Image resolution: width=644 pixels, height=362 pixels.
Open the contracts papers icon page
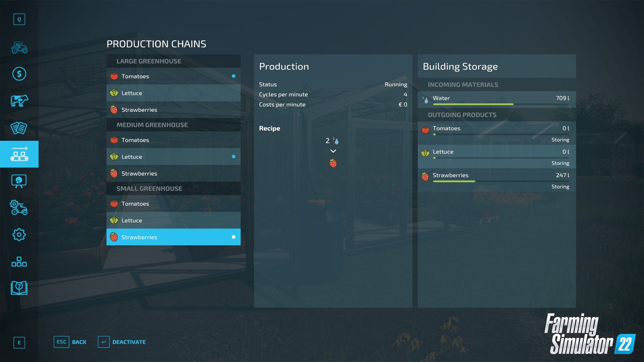[19, 128]
